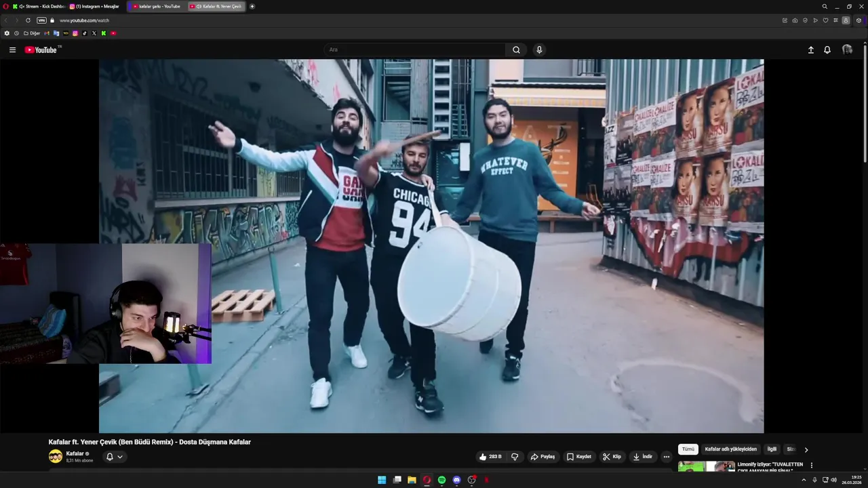Open browser settings gear in bookmarks bar

(7, 33)
